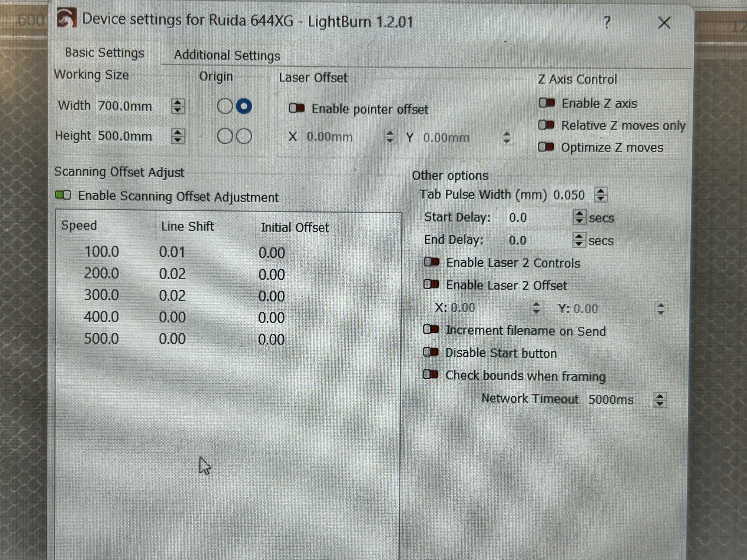This screenshot has height=560, width=747.
Task: Toggle Enable Laser 2 Offset
Action: tap(432, 285)
